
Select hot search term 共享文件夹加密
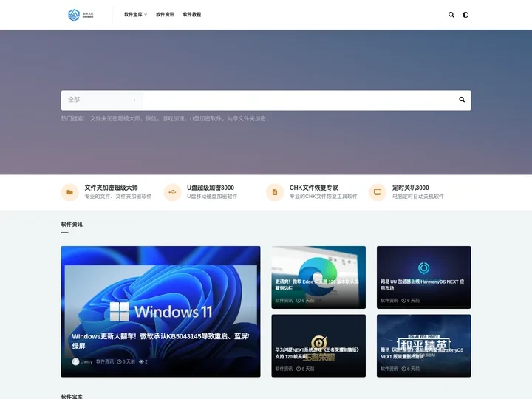[x=247, y=119]
